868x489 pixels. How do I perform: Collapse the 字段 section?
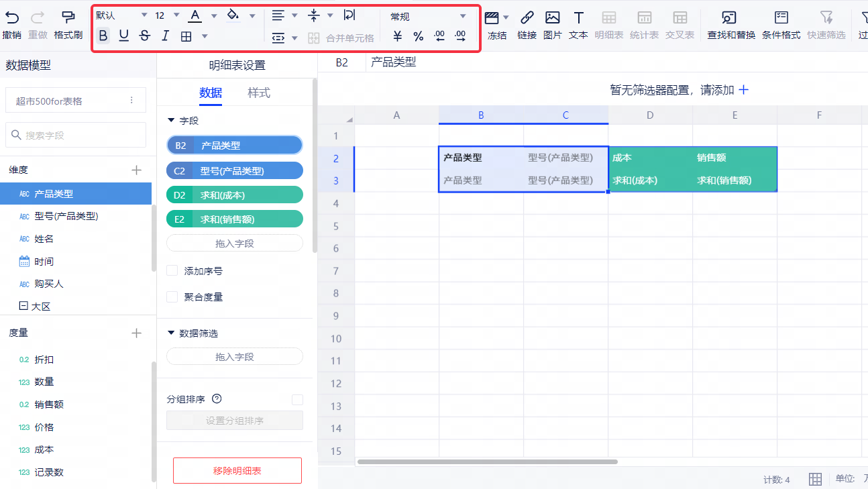point(170,121)
